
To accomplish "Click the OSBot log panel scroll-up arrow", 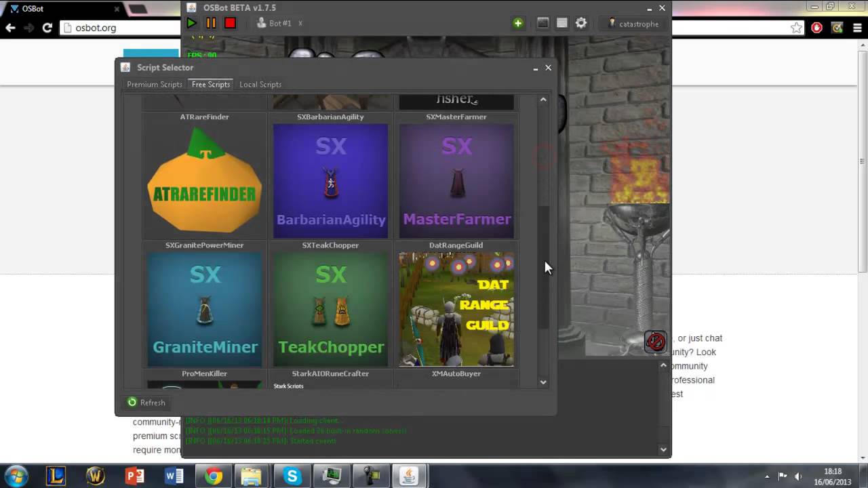I will (663, 365).
